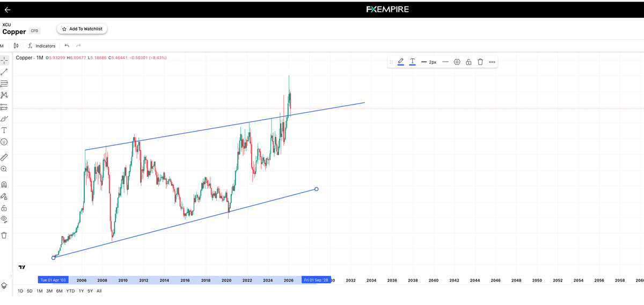Open the forecasting and measurement tools

click(x=4, y=107)
